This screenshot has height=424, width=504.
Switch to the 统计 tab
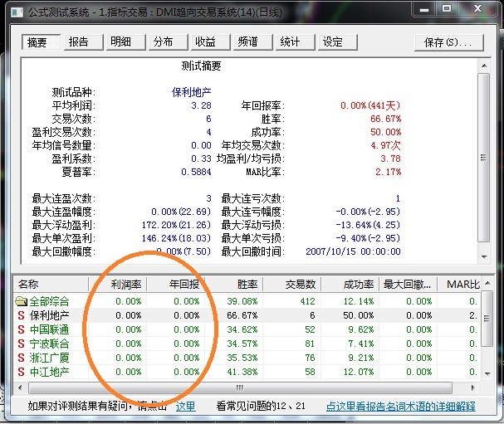(295, 42)
